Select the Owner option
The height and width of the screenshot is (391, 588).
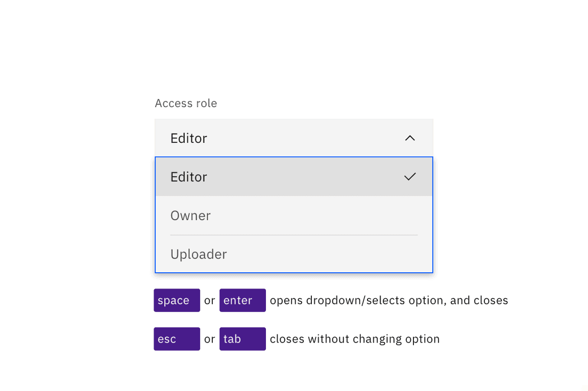click(190, 216)
